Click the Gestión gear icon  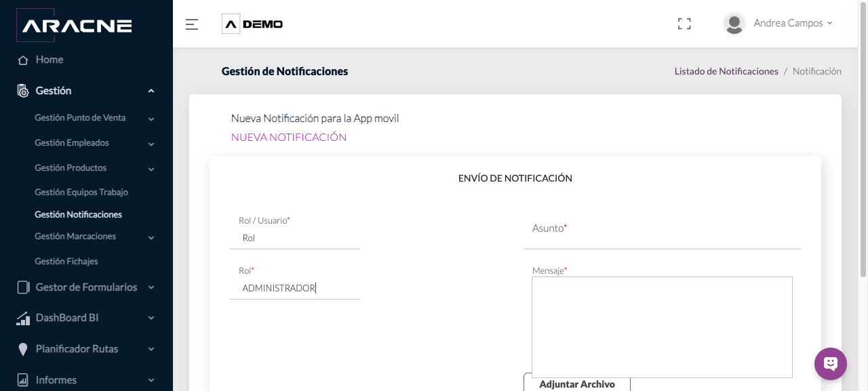[x=23, y=91]
